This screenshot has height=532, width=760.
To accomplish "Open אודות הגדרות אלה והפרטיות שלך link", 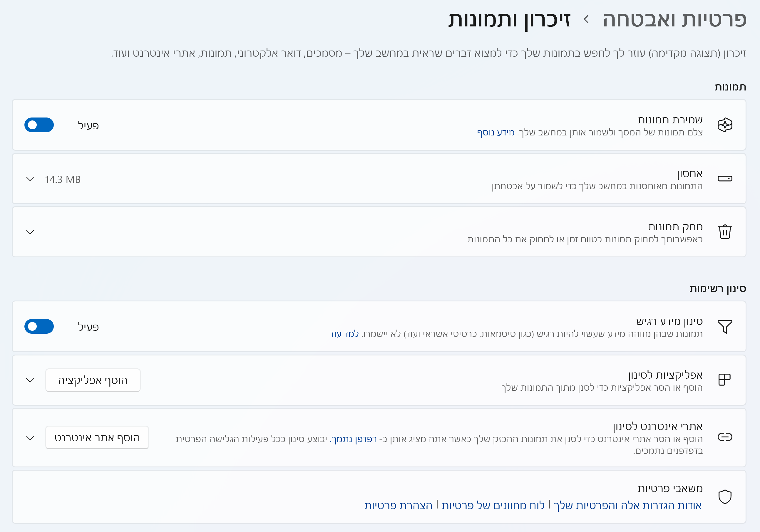I will (x=627, y=505).
